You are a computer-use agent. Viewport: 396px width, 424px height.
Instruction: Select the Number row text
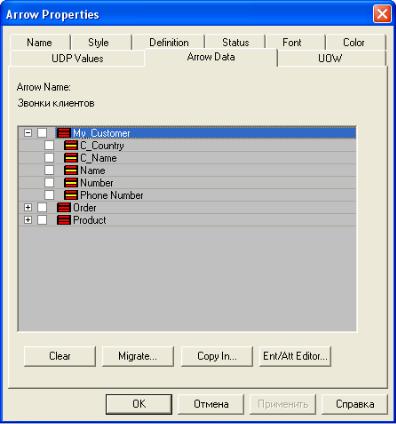tap(97, 183)
